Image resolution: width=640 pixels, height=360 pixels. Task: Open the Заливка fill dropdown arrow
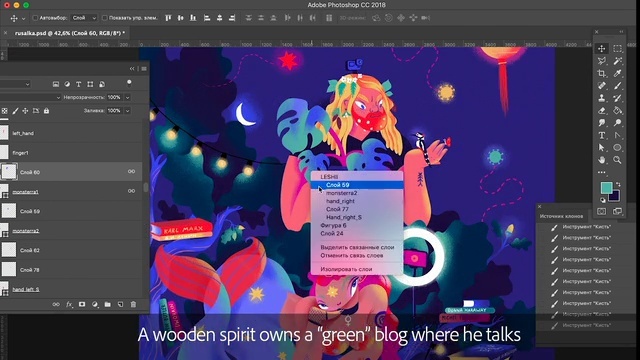click(x=127, y=111)
